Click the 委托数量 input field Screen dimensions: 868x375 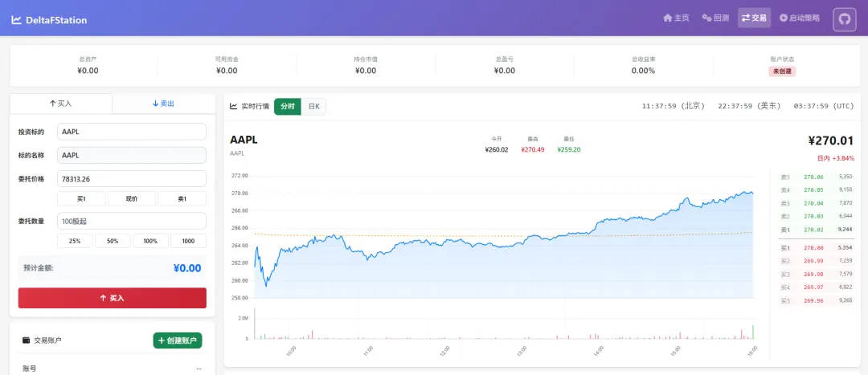[x=132, y=222]
